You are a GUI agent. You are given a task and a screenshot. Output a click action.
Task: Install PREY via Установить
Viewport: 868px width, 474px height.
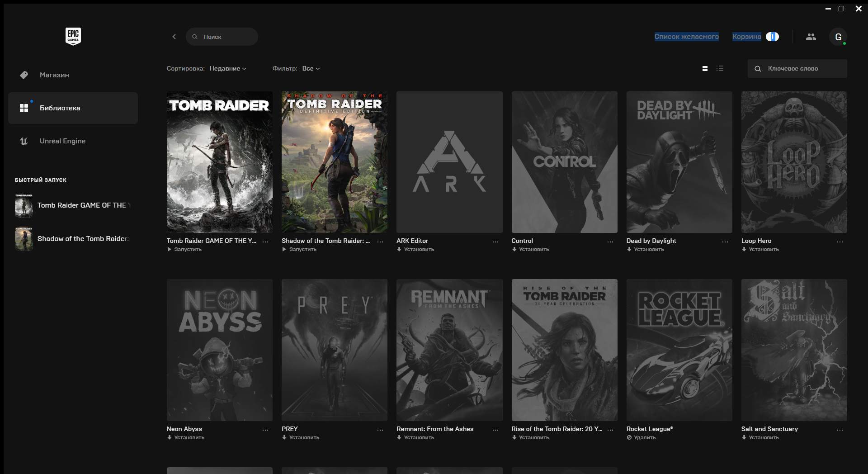(x=301, y=437)
